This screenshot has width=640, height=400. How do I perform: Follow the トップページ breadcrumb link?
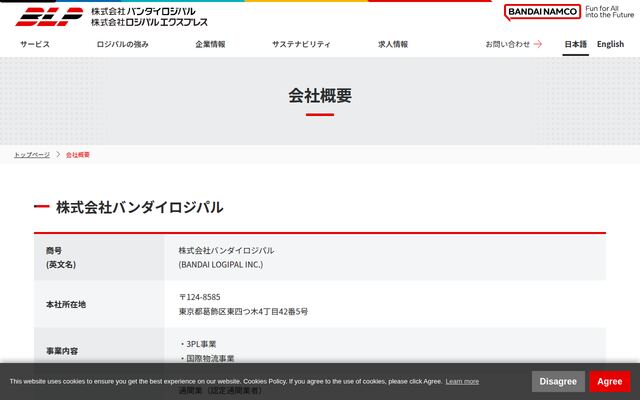[32, 155]
